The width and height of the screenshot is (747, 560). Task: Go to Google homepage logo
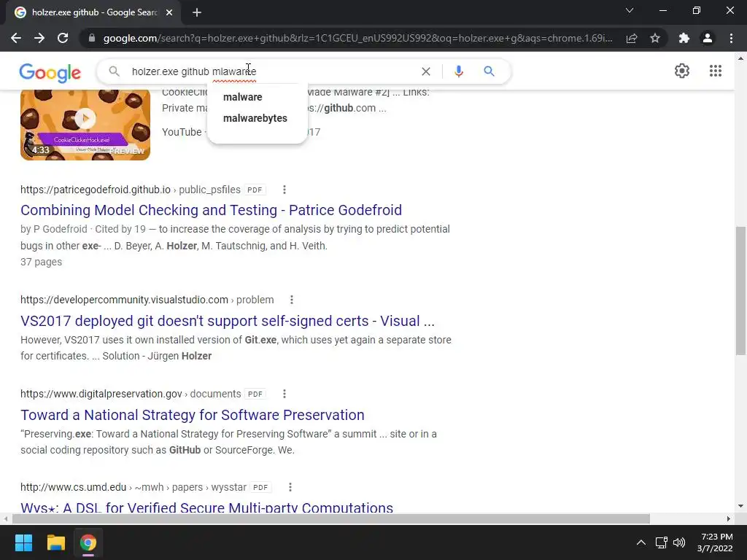(x=50, y=72)
